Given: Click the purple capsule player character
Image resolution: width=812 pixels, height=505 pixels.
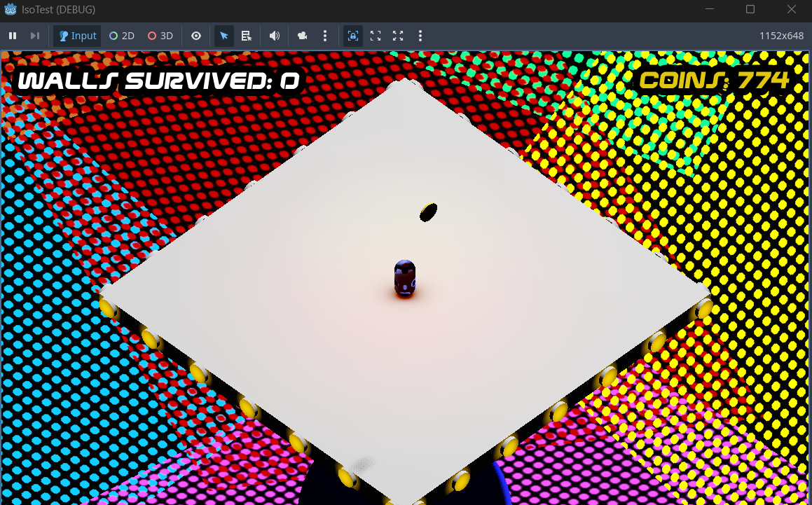Looking at the screenshot, I should 405,279.
